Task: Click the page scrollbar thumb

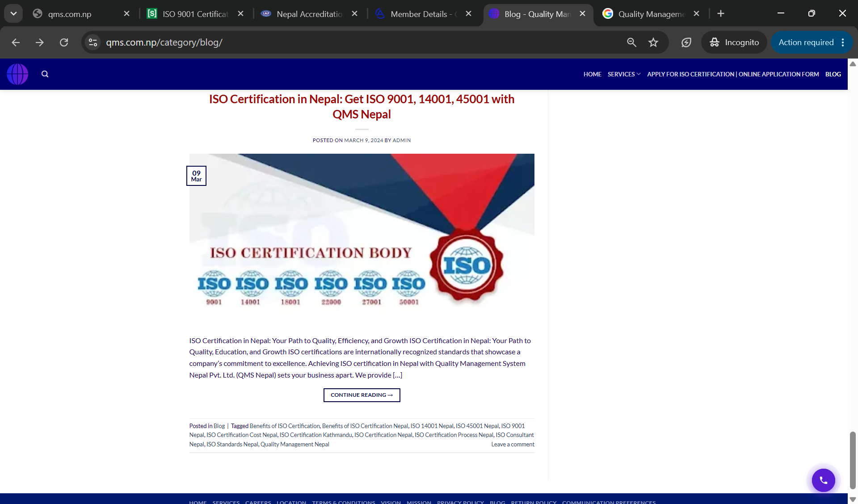Action: (853, 460)
